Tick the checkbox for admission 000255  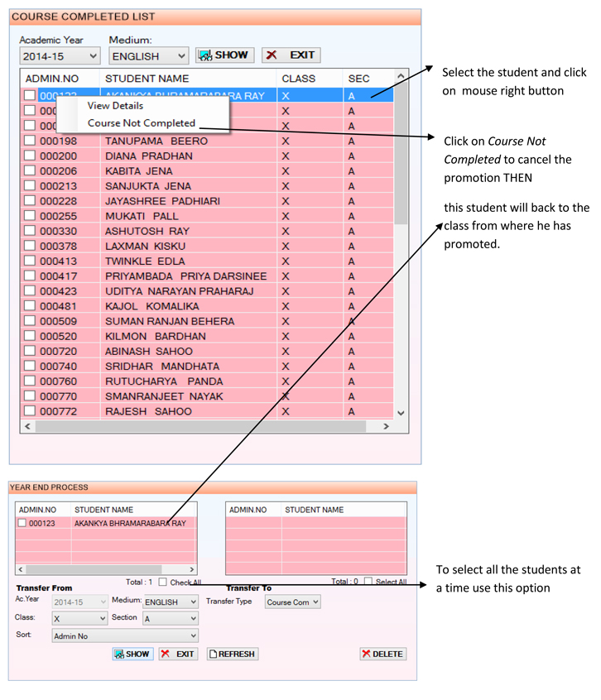click(x=30, y=216)
